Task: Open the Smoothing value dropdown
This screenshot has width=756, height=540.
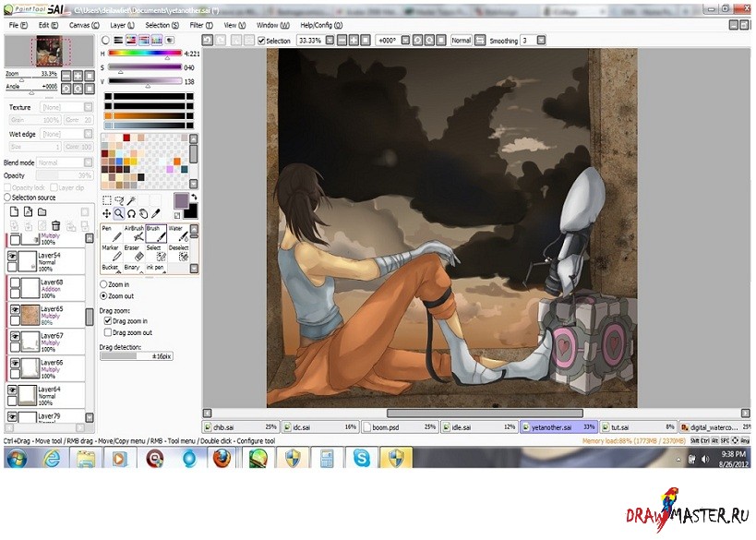Action: 542,41
